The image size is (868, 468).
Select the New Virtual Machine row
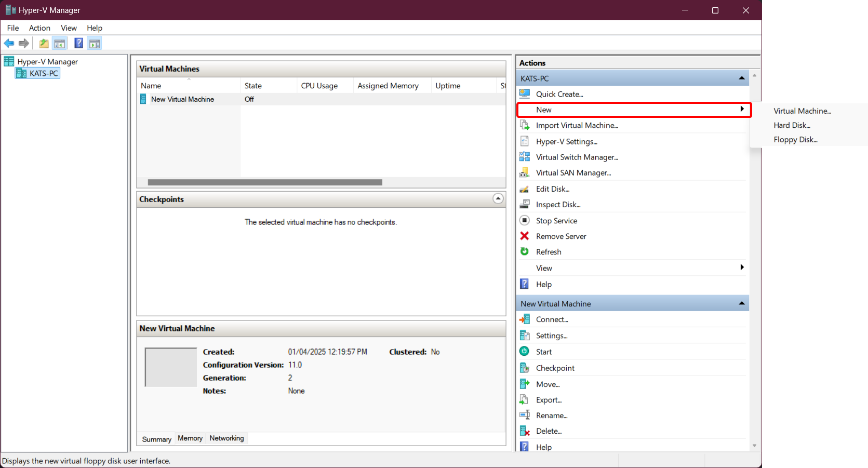pos(321,99)
